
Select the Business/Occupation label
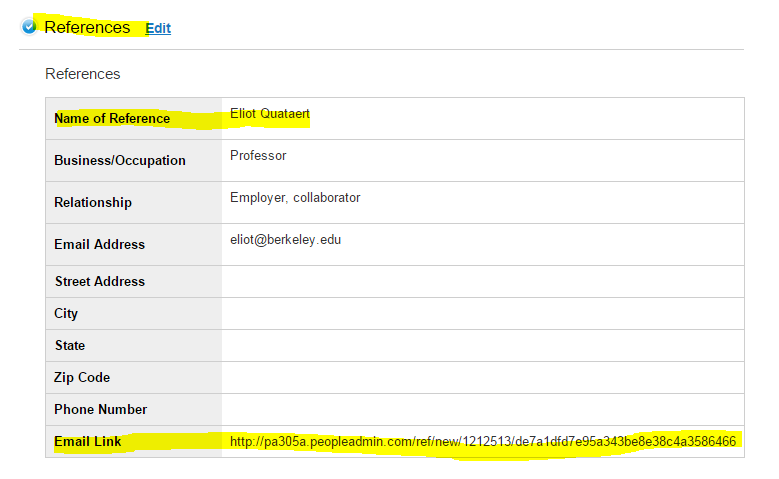(x=120, y=160)
